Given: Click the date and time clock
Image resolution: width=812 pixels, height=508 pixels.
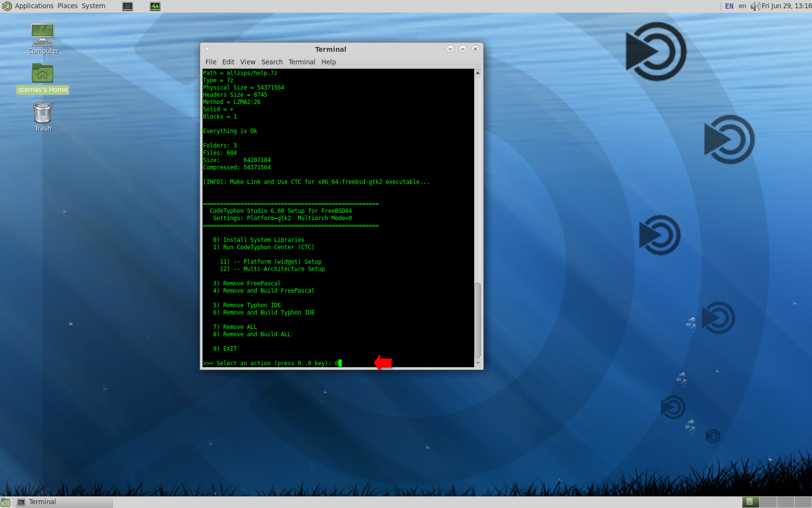Looking at the screenshot, I should click(786, 6).
